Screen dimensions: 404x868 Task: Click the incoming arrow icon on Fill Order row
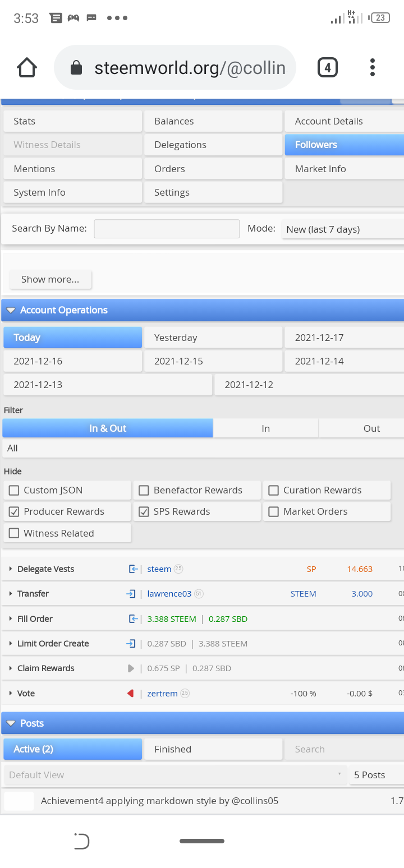click(133, 619)
